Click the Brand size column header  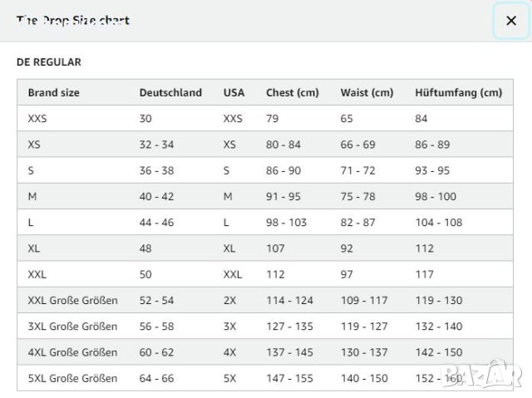54,93
